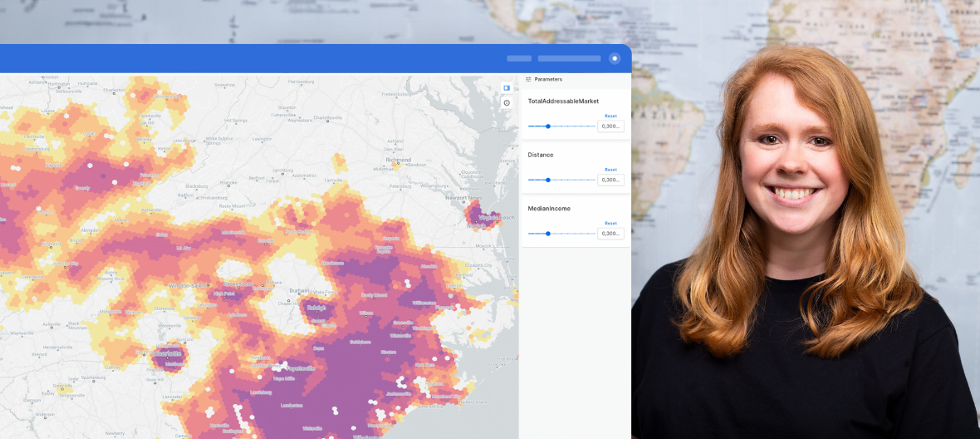This screenshot has height=439, width=980.
Task: Focus the TotalAddressableMarket value field
Action: (610, 126)
